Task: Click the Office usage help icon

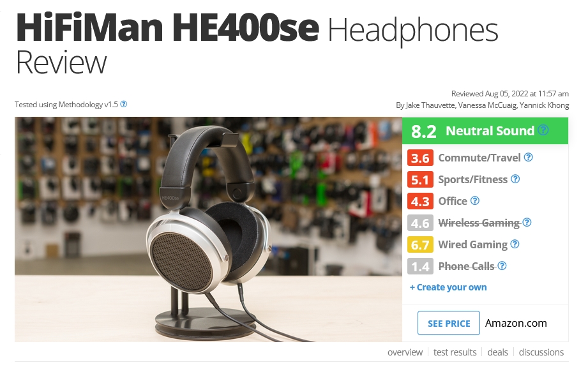Action: [475, 201]
